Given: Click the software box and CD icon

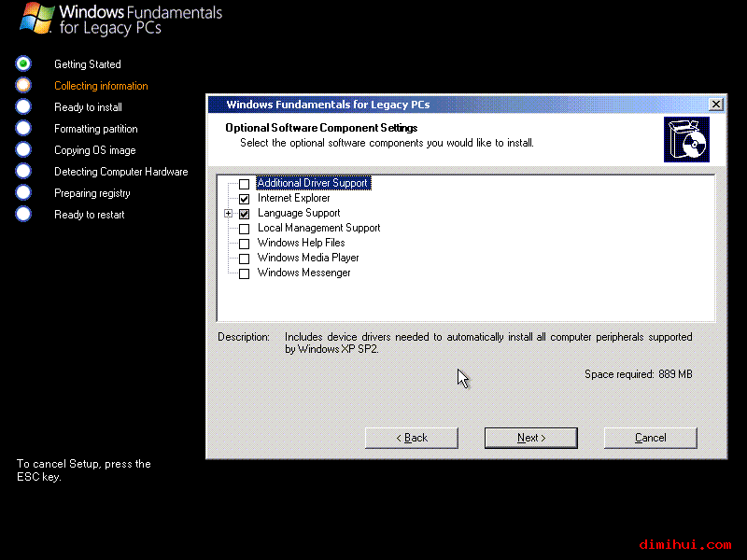Looking at the screenshot, I should pyautogui.click(x=686, y=139).
